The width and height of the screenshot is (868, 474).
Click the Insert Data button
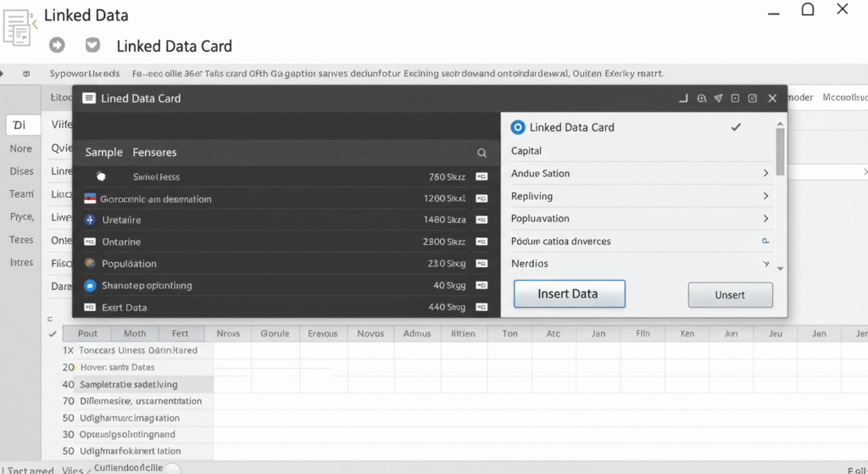[x=569, y=293]
